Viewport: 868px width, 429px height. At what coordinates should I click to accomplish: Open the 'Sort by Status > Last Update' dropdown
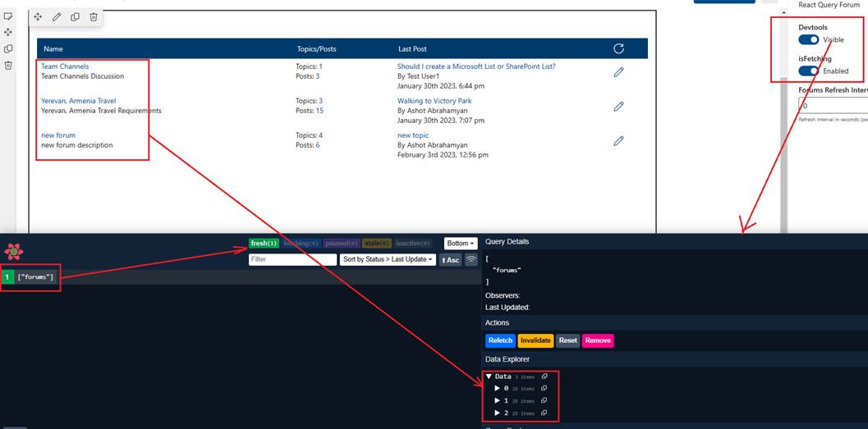coord(388,260)
